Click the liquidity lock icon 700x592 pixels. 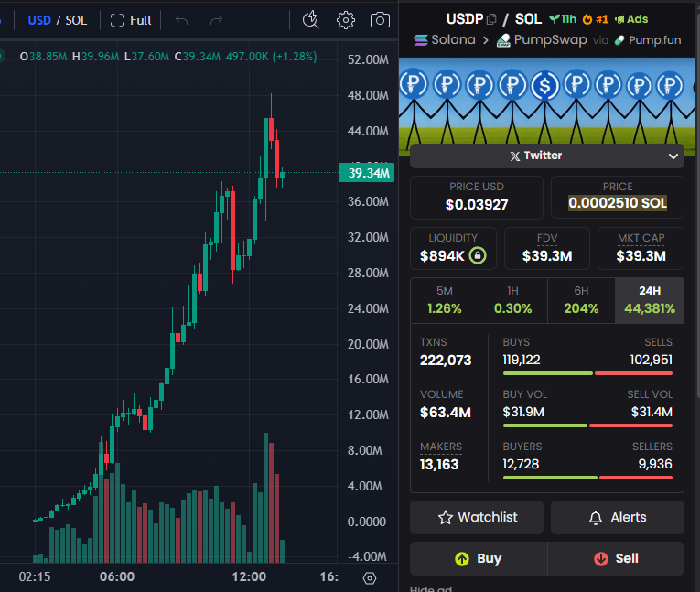click(478, 255)
